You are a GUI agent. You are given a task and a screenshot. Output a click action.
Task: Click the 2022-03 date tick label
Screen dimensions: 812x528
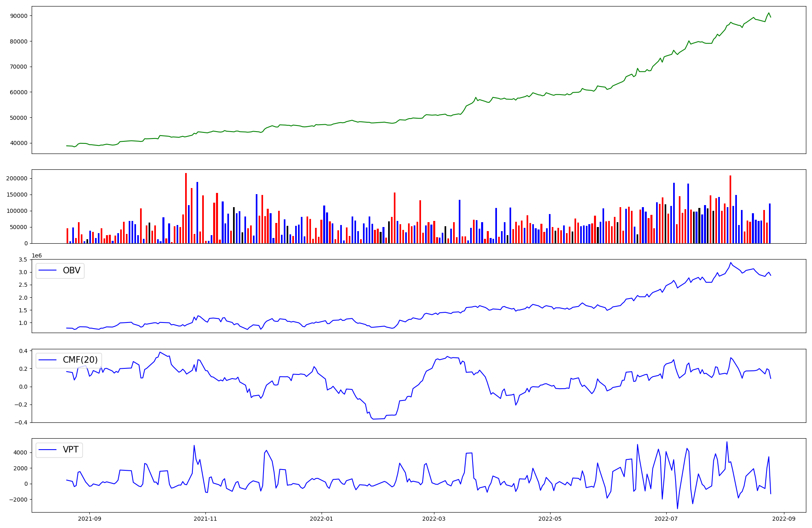point(434,518)
